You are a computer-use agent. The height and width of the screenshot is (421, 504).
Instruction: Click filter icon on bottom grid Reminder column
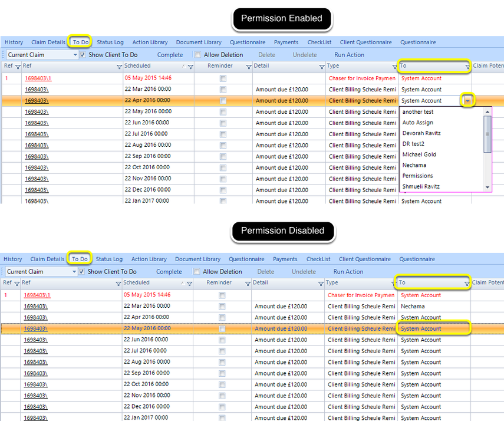click(248, 284)
